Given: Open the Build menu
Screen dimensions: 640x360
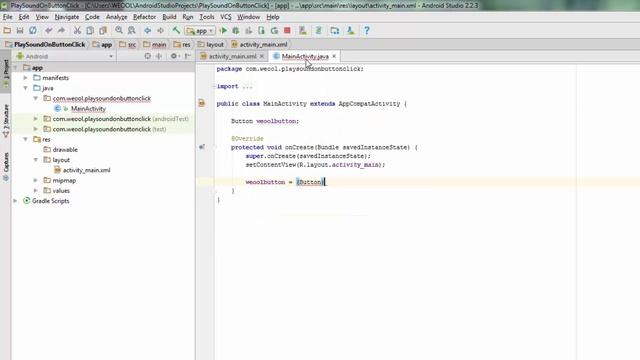Looking at the screenshot, I should (x=169, y=17).
